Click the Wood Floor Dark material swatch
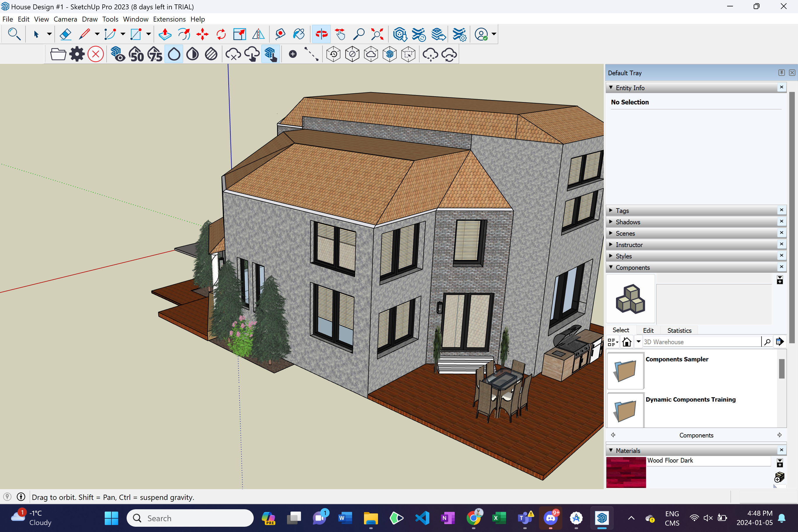This screenshot has height=532, width=798. 626,472
